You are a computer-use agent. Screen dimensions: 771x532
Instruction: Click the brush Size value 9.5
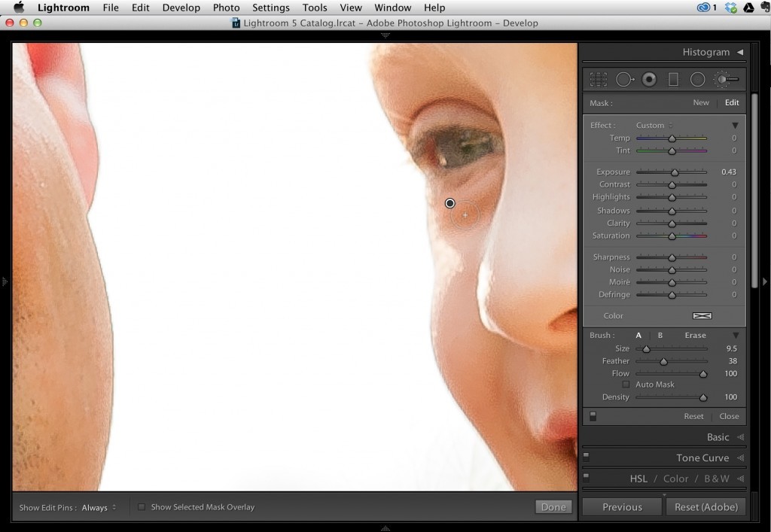732,348
